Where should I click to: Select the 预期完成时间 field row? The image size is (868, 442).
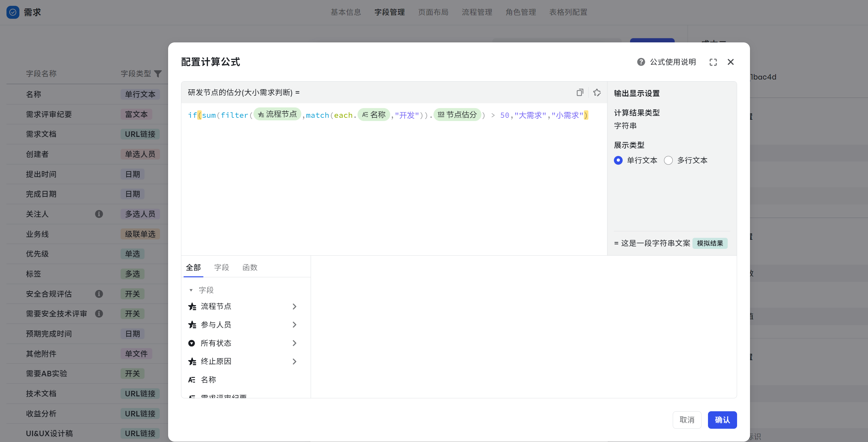pyautogui.click(x=87, y=334)
